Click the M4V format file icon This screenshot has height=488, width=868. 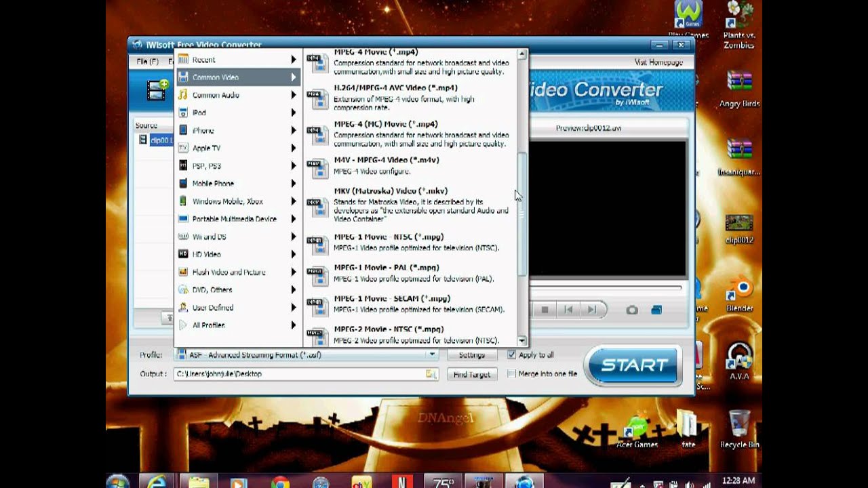(x=317, y=167)
